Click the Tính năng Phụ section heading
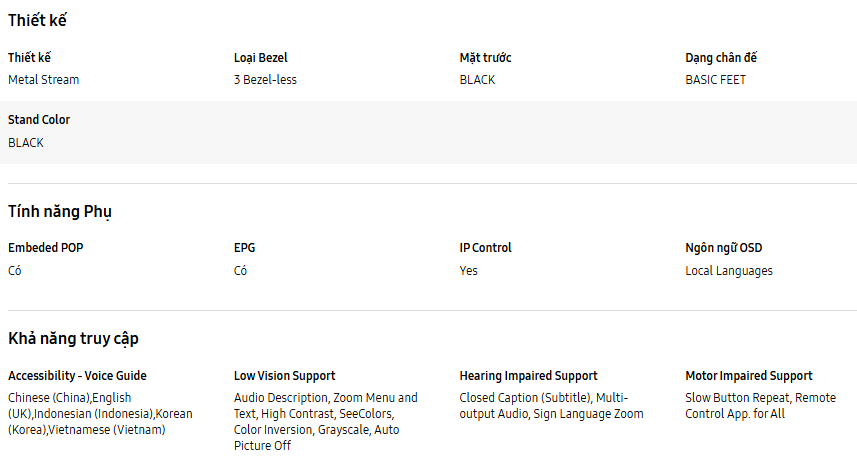This screenshot has height=471, width=857. (60, 212)
